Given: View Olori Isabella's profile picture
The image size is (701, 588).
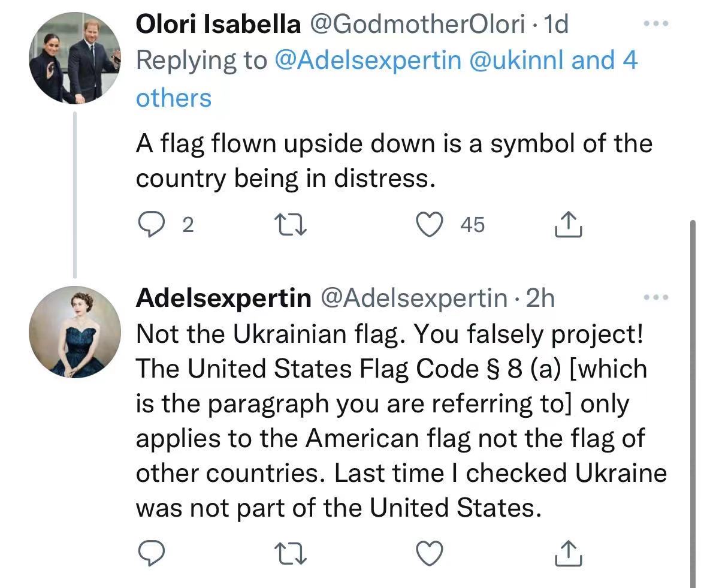Looking at the screenshot, I should [75, 58].
